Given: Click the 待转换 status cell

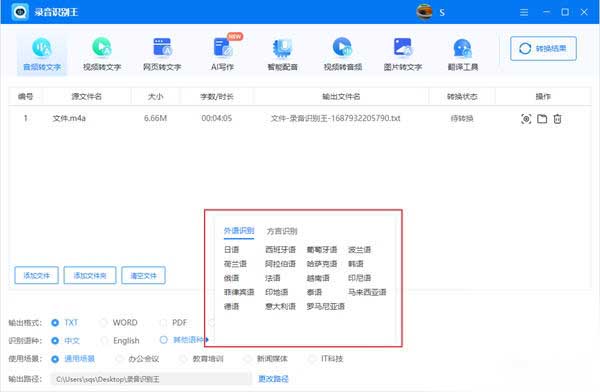Looking at the screenshot, I should [462, 118].
